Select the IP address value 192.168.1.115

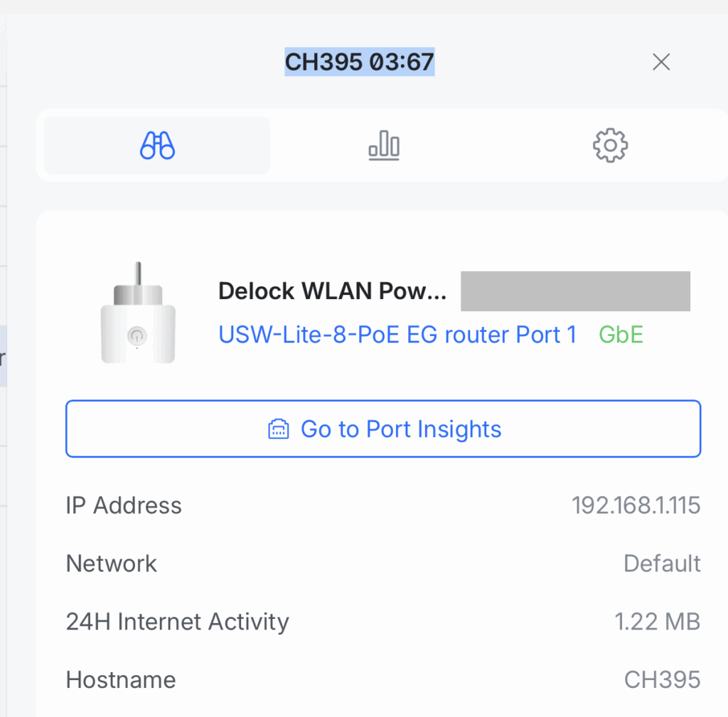coord(636,505)
